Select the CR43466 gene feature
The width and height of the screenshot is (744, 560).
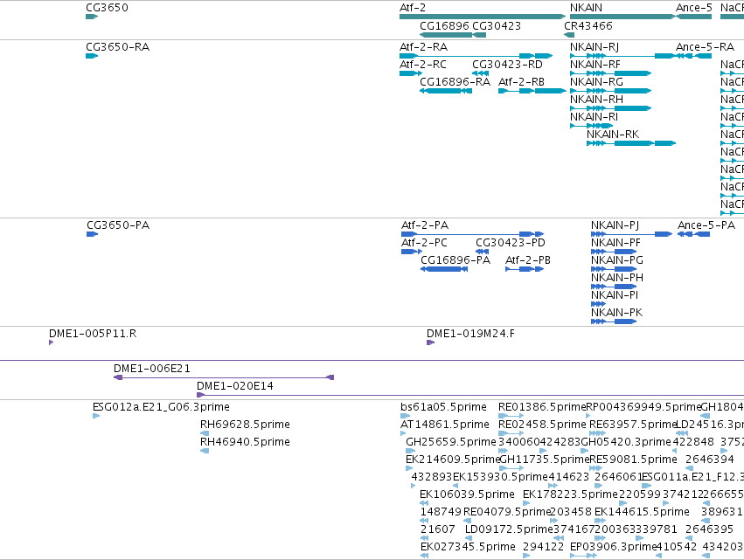click(x=569, y=35)
